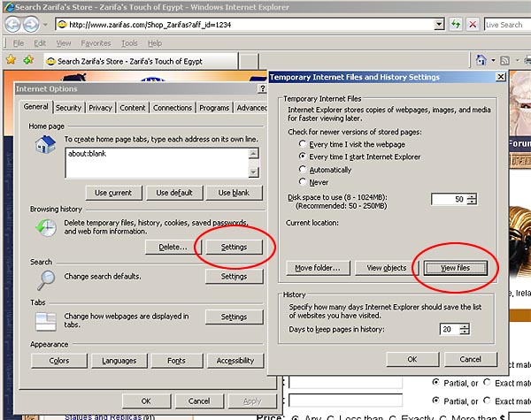
Task: Click the Delete... browsing history button
Action: 173,247
